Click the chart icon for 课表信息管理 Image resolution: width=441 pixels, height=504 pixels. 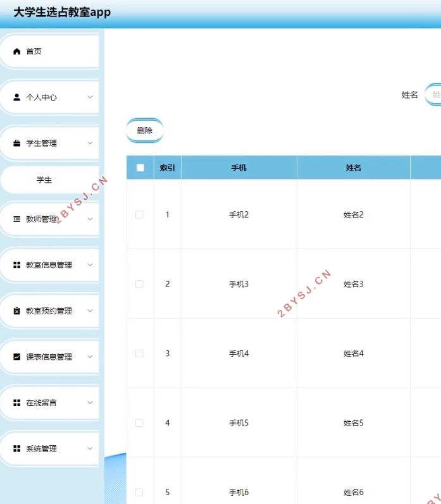click(16, 357)
